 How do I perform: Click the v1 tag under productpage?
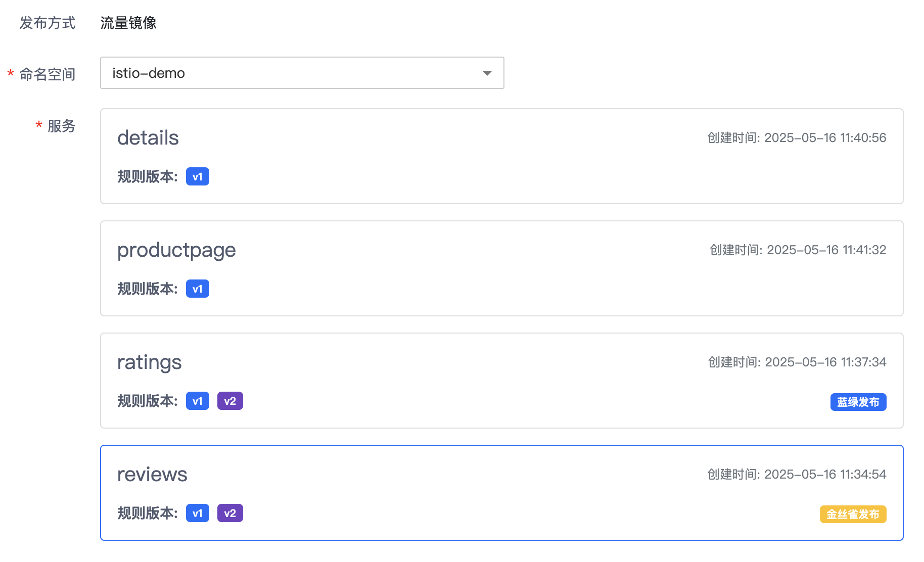197,289
